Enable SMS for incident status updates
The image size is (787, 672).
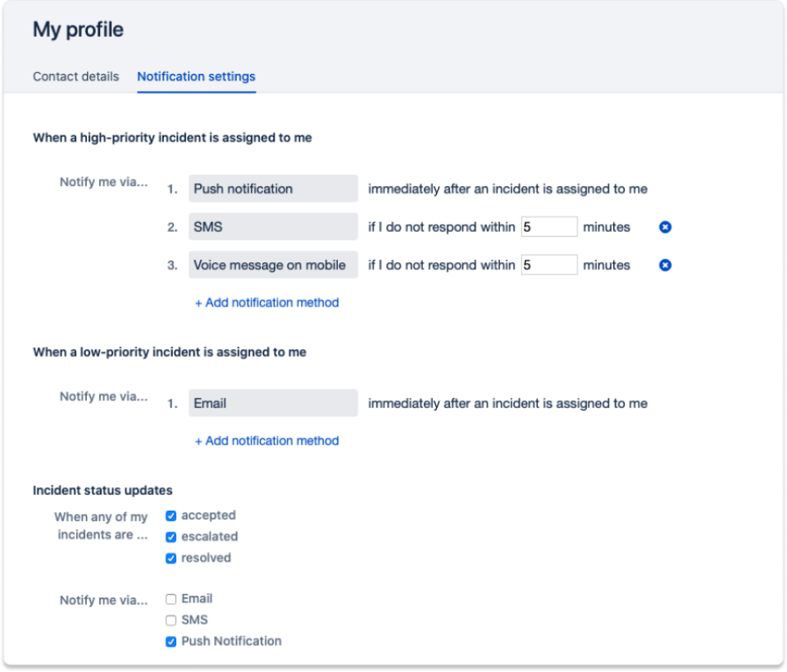pyautogui.click(x=171, y=620)
